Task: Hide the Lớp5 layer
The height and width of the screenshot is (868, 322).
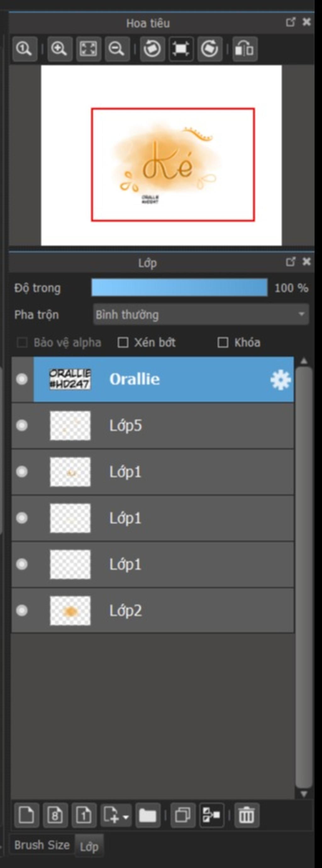Action: click(x=22, y=426)
